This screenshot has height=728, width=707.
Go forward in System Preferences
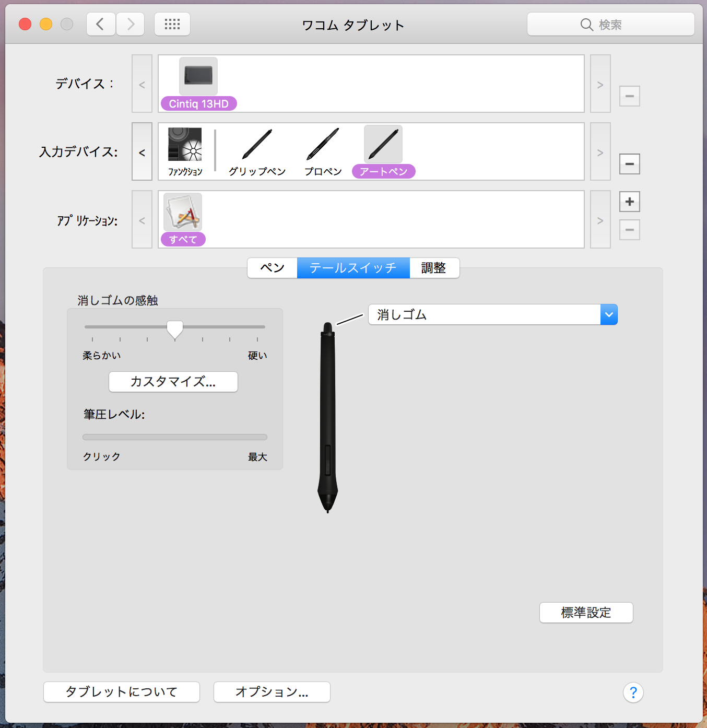(130, 24)
